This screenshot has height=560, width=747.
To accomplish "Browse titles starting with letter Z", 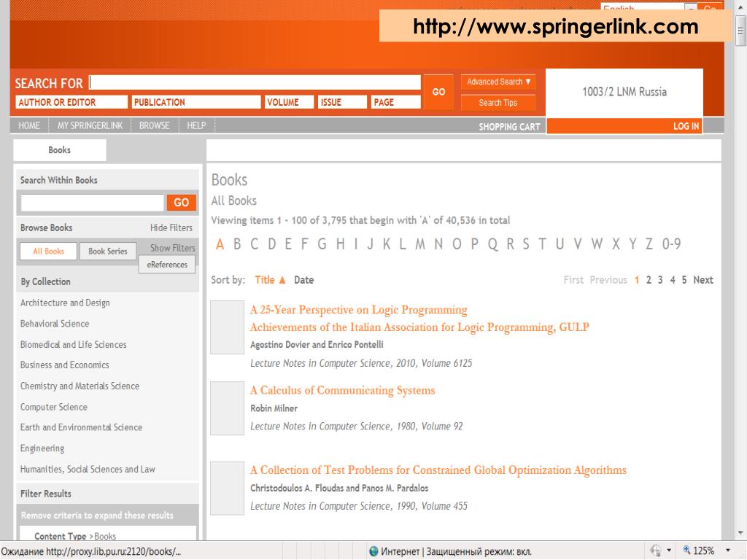I will click(649, 244).
